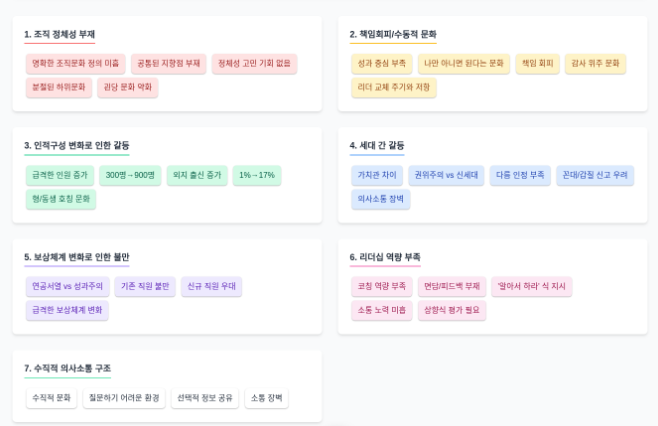658x426 pixels.
Task: Select the '1%→17%' tag
Action: tap(256, 175)
